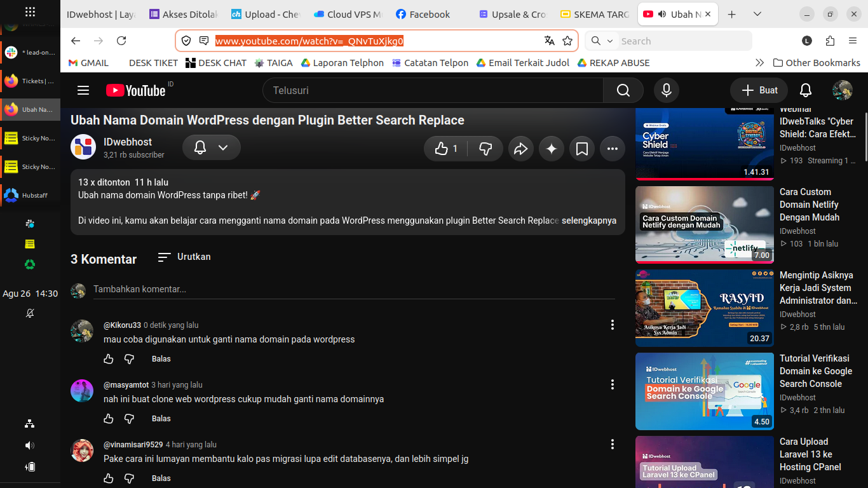Open the Firefox extensions puzzle icon
The height and width of the screenshot is (488, 868).
click(830, 41)
